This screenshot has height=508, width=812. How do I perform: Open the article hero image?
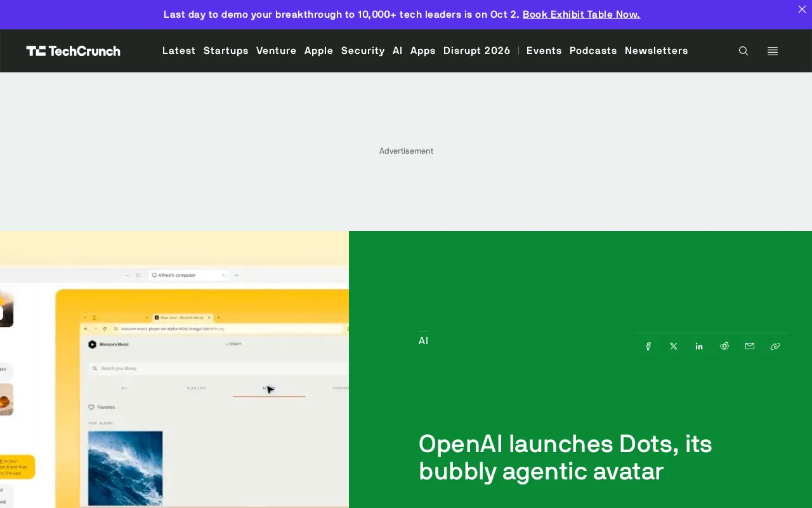click(x=174, y=370)
